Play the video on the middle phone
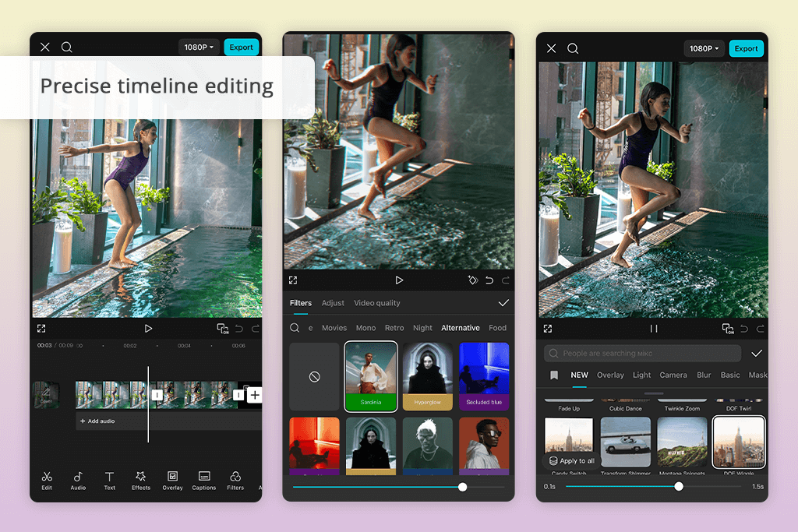This screenshot has height=532, width=798. (x=399, y=280)
